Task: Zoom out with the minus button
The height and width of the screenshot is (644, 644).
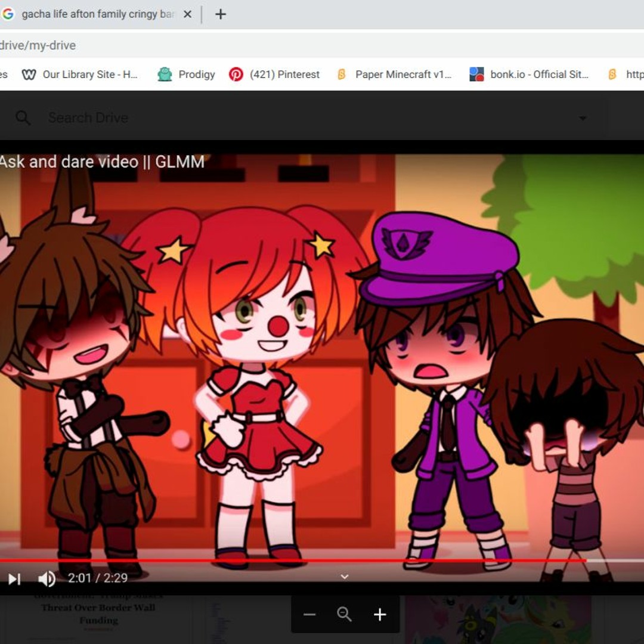Action: click(x=309, y=615)
